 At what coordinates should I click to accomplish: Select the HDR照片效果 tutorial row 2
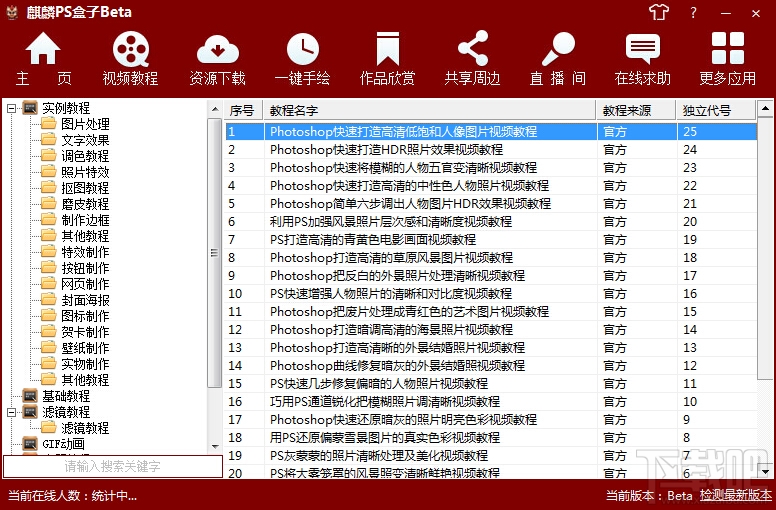(491, 149)
